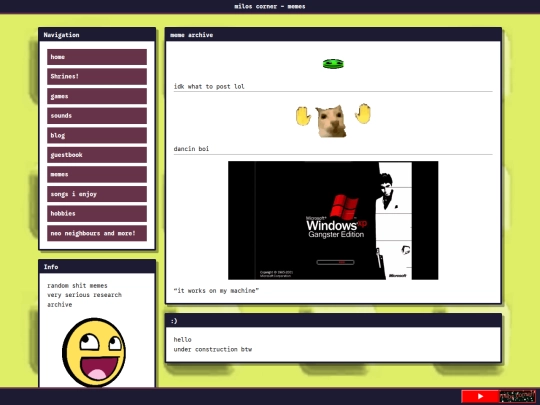Go to the hobbies page
Screen dimensions: 540x405
pyautogui.click(x=97, y=214)
